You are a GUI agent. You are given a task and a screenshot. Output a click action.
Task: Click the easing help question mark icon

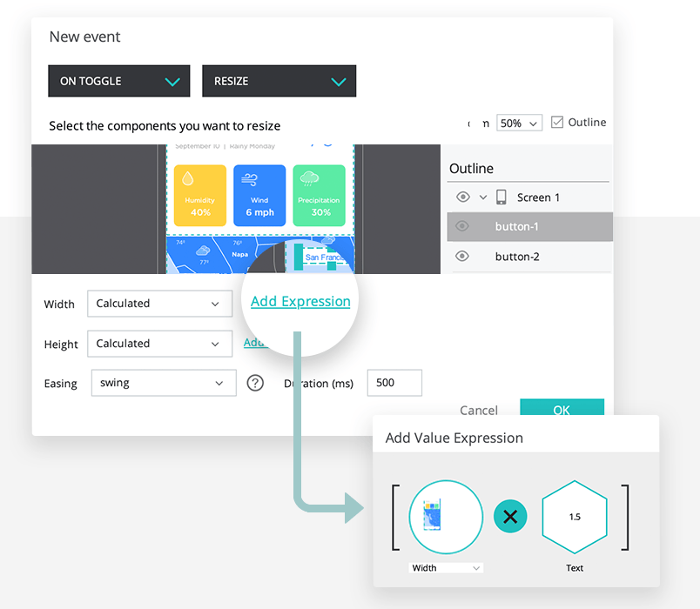255,383
